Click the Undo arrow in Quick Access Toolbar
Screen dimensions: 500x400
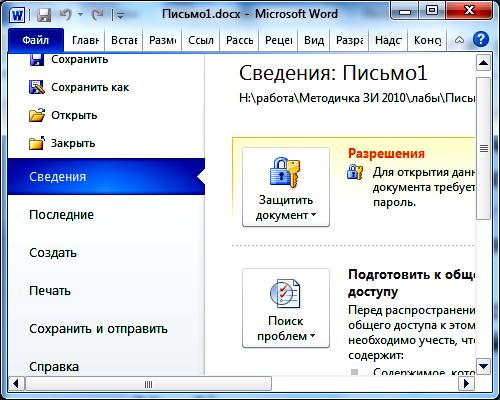point(66,15)
